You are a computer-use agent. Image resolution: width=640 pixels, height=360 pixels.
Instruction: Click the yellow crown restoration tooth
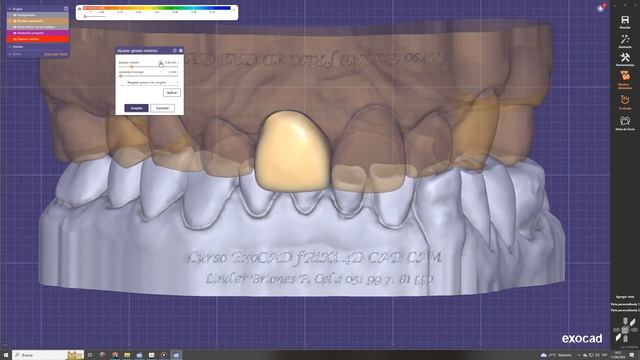(x=292, y=151)
